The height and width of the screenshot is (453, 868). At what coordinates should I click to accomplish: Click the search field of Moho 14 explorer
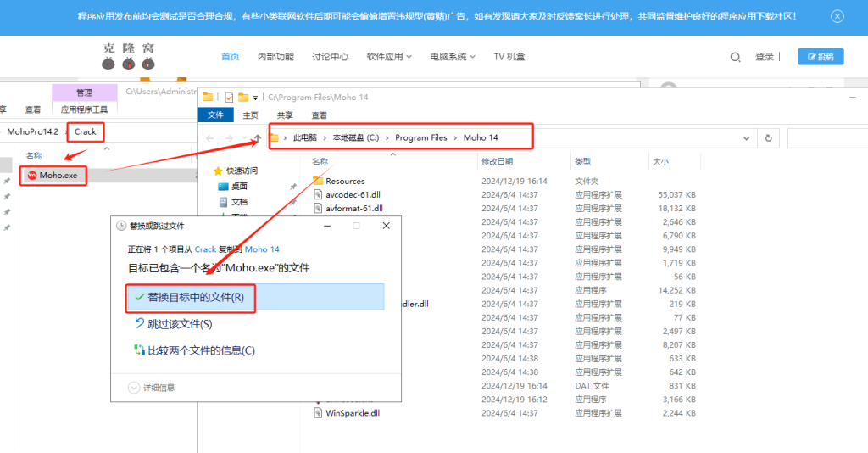point(827,138)
